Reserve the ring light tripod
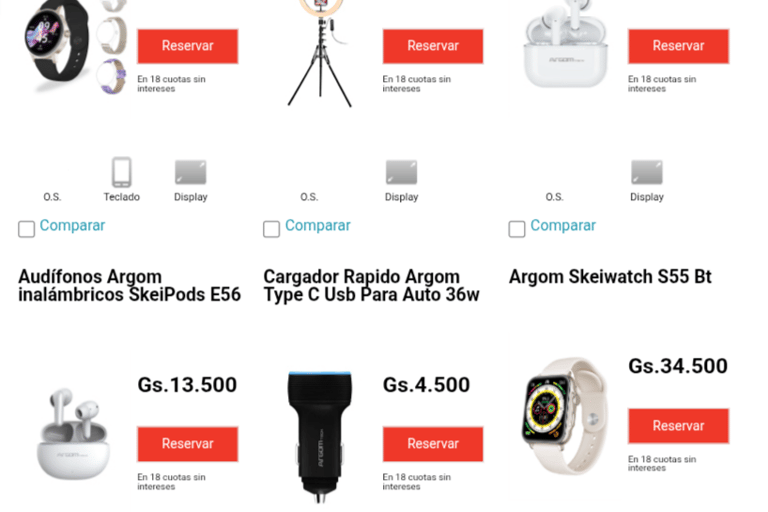The width and height of the screenshot is (768, 512). click(433, 46)
